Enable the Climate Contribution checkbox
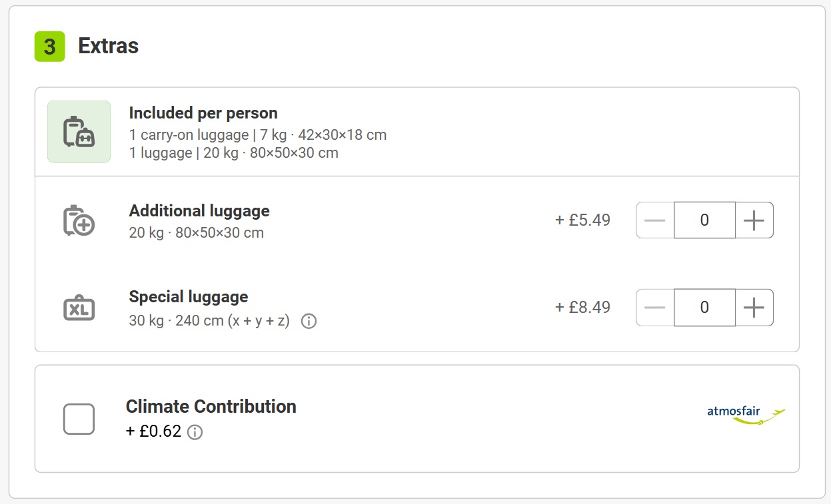 point(79,419)
